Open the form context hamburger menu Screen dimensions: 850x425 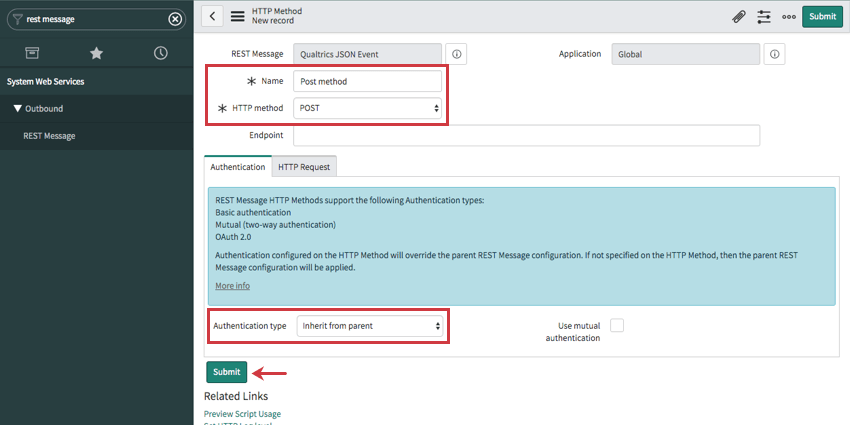(237, 16)
